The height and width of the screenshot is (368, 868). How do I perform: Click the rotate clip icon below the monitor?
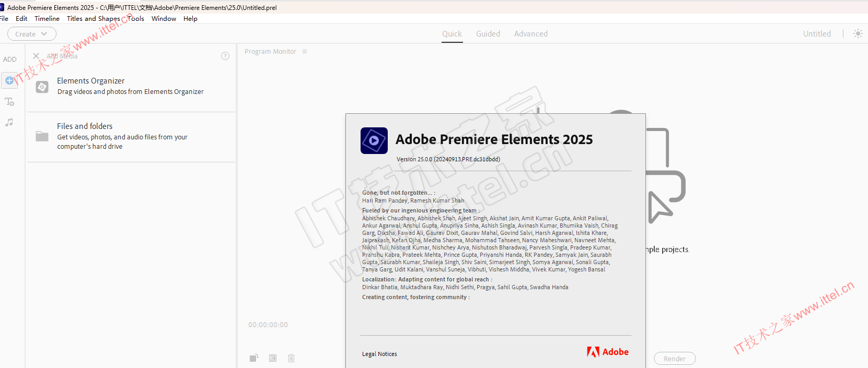pos(254,358)
